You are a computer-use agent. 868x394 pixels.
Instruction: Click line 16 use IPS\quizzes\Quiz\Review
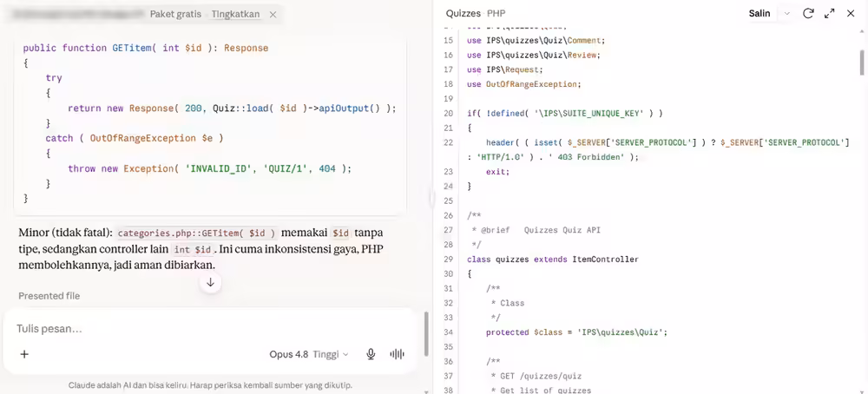click(534, 55)
